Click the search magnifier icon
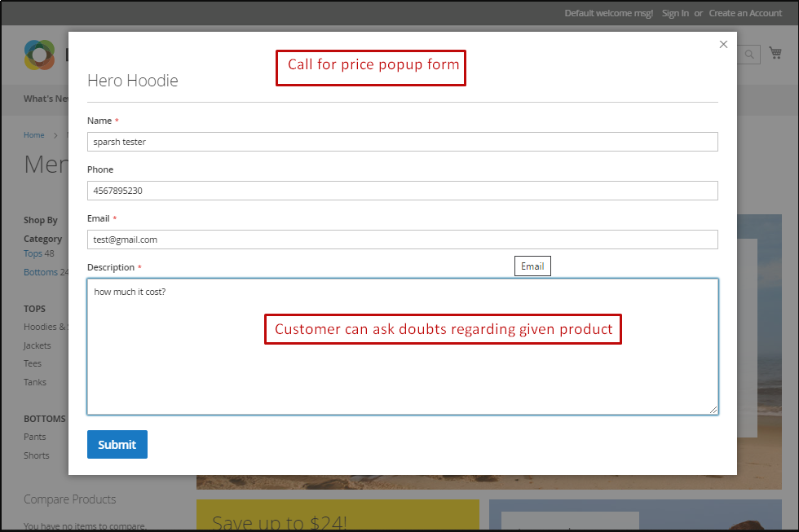Screen dimensions: 799x532 [x=750, y=55]
